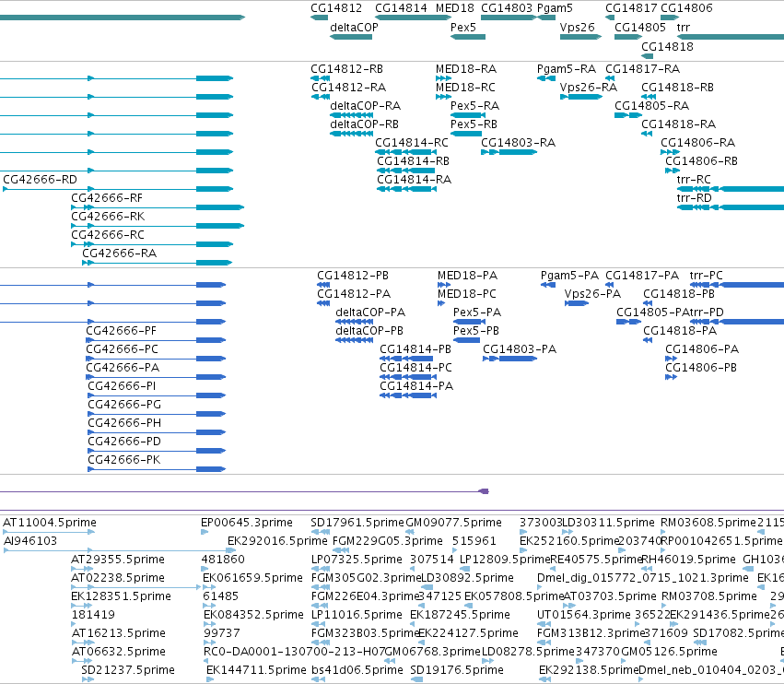Select EST Dmel_dig_015772_0715_1021.3prime
The height and width of the screenshot is (684, 784).
(642, 578)
